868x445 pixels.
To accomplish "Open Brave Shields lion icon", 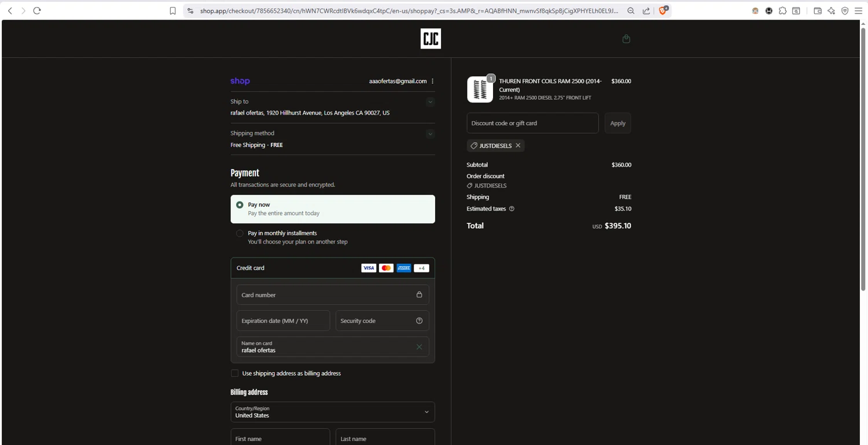I will pyautogui.click(x=663, y=10).
